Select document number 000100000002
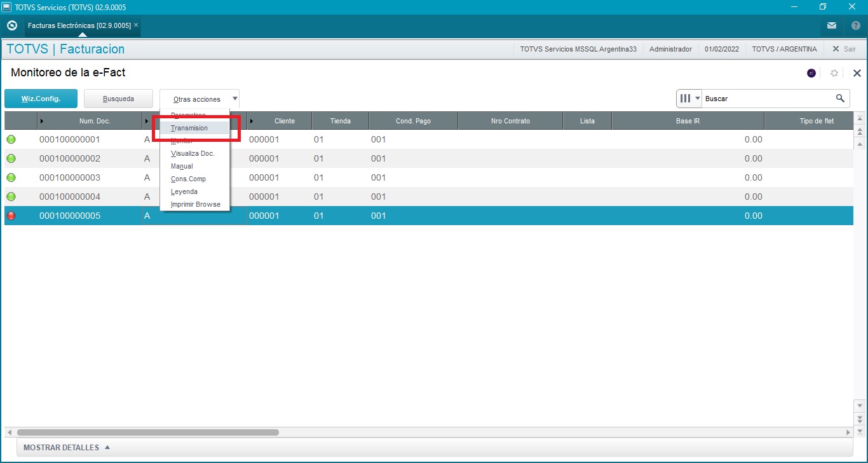 point(70,158)
